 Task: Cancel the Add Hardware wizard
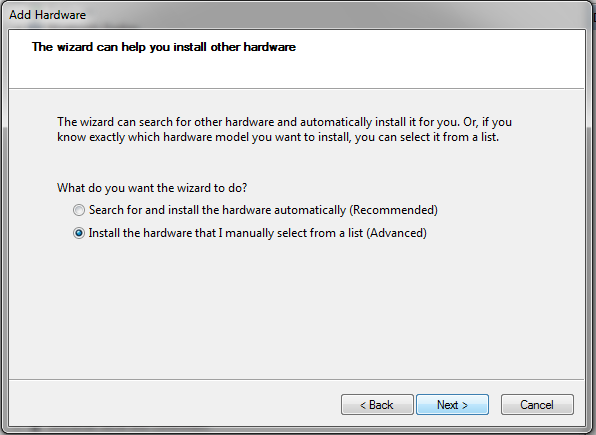[x=537, y=405]
